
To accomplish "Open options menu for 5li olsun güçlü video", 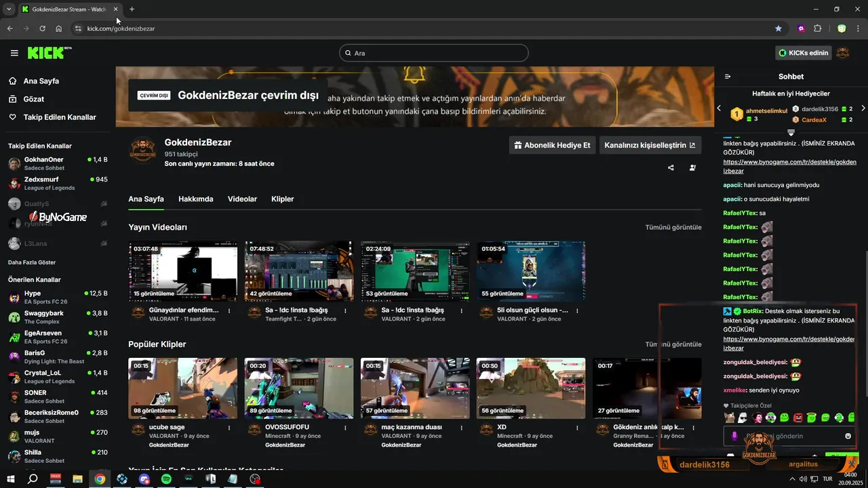I will pos(577,310).
